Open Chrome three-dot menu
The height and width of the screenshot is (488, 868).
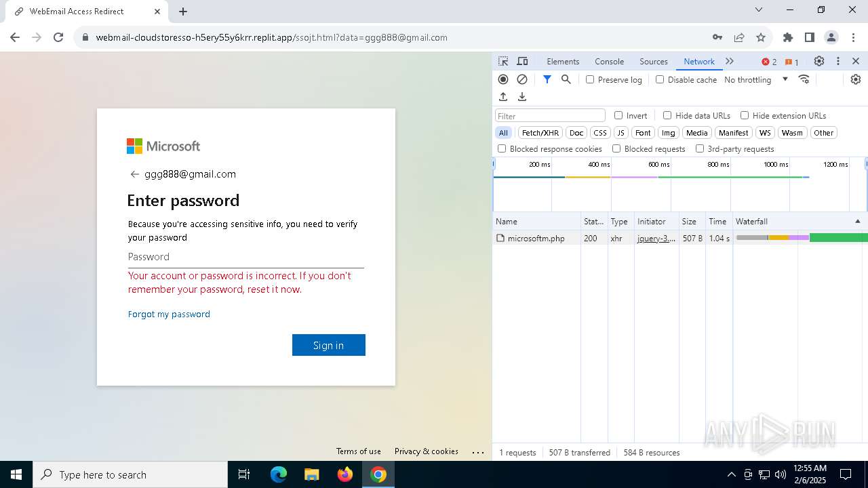point(853,37)
